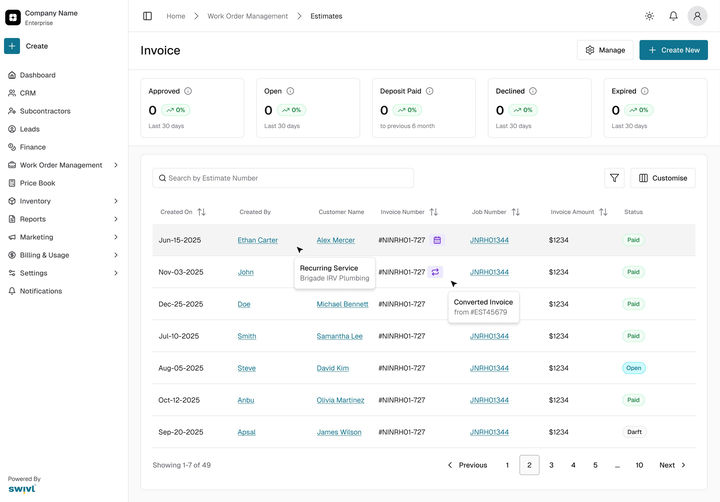The image size is (720, 502).
Task: Open Samantha Lee customer link
Action: tap(339, 336)
